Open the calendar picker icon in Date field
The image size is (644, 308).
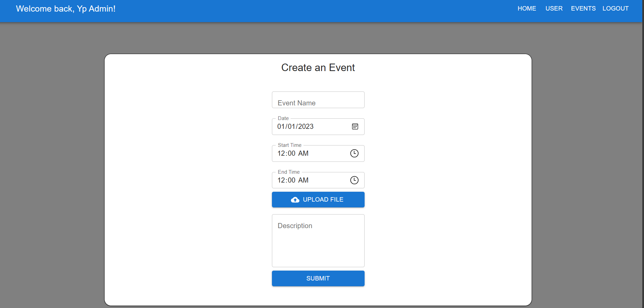[355, 126]
